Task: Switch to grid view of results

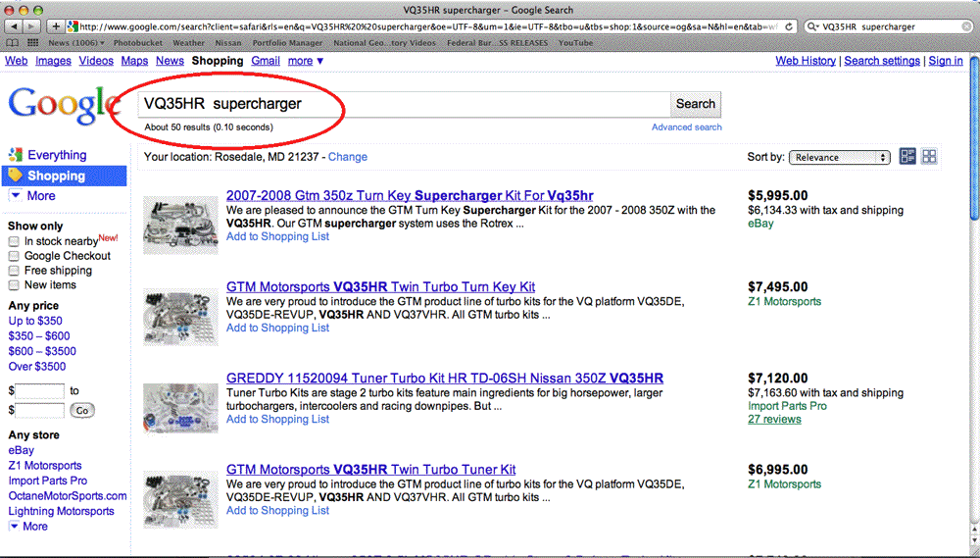Action: coord(929,157)
